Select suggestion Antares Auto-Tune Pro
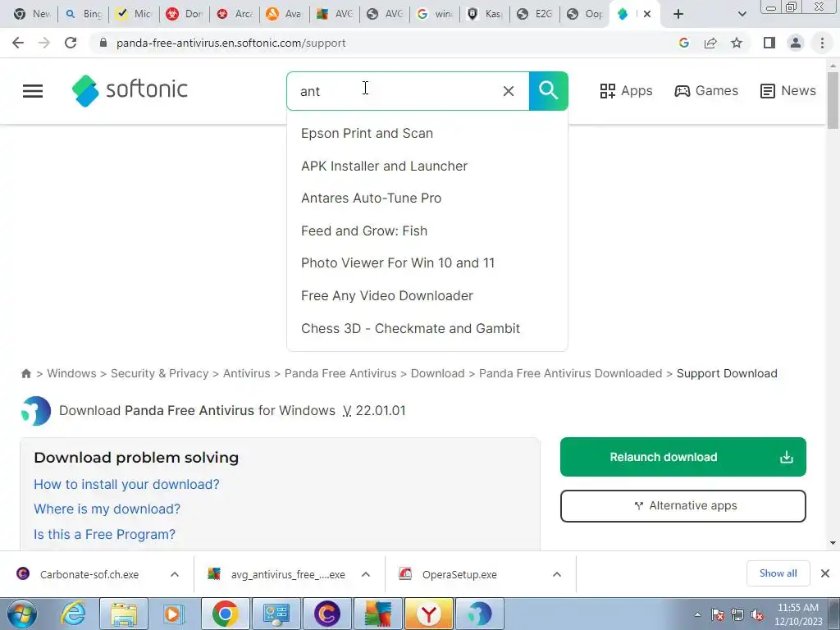This screenshot has width=840, height=630. (x=427, y=199)
